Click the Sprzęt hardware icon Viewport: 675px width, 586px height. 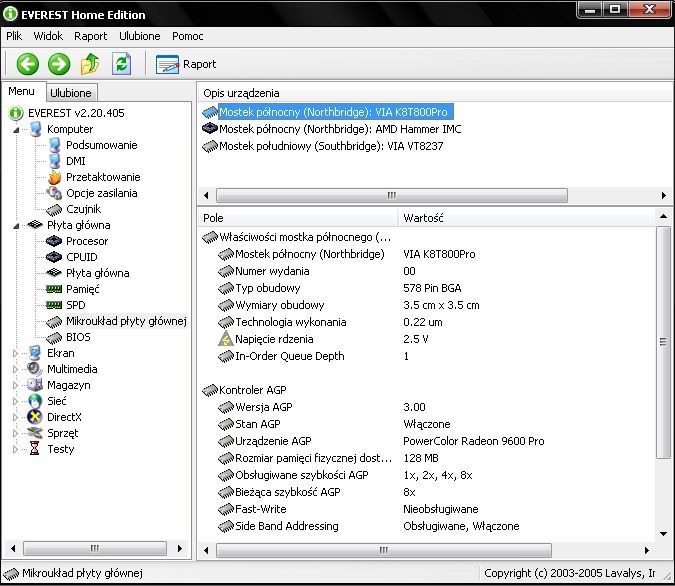(35, 433)
